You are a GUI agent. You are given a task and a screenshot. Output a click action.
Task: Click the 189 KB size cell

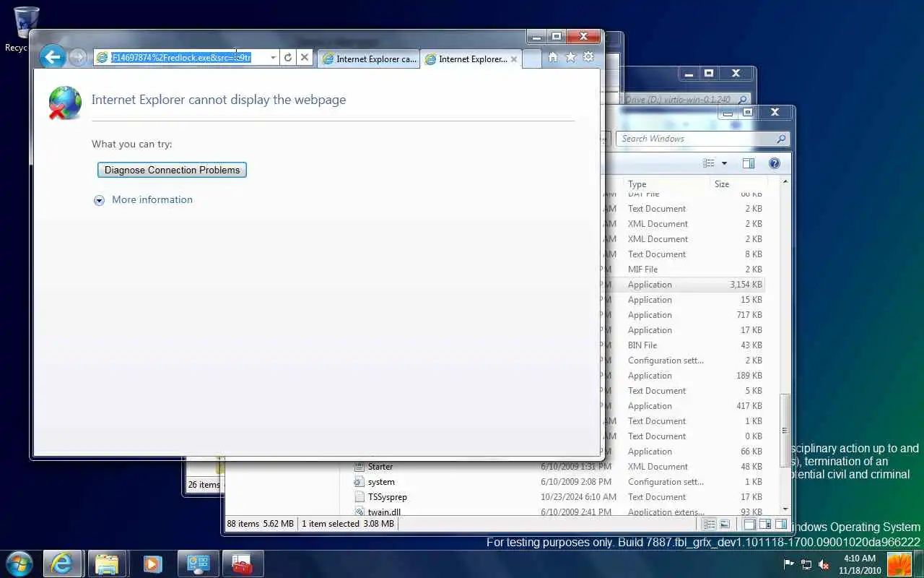click(x=749, y=376)
